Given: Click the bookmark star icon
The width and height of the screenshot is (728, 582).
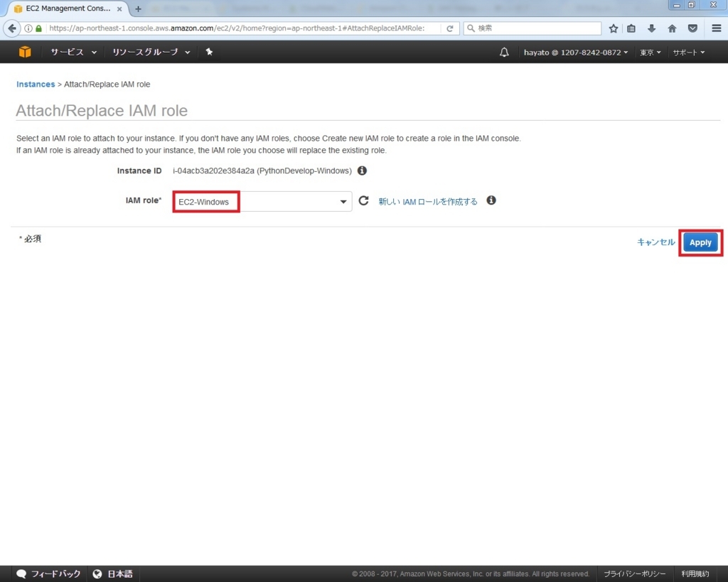Looking at the screenshot, I should (614, 28).
